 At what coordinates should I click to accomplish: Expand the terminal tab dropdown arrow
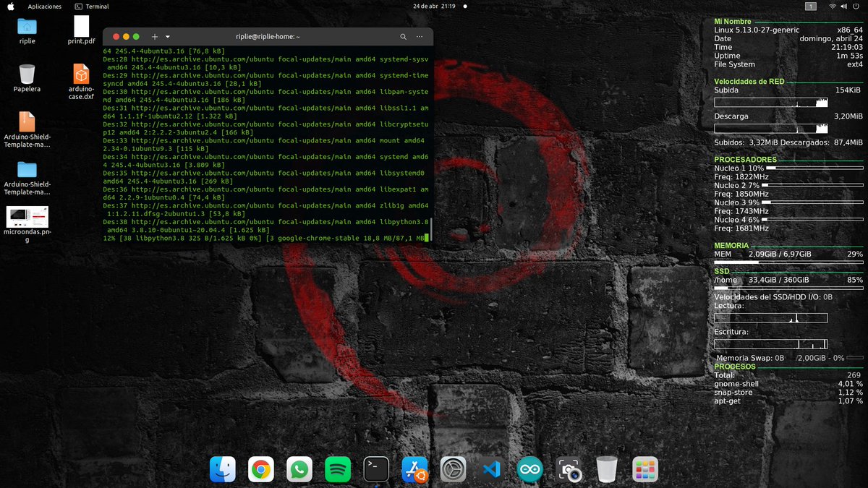168,36
